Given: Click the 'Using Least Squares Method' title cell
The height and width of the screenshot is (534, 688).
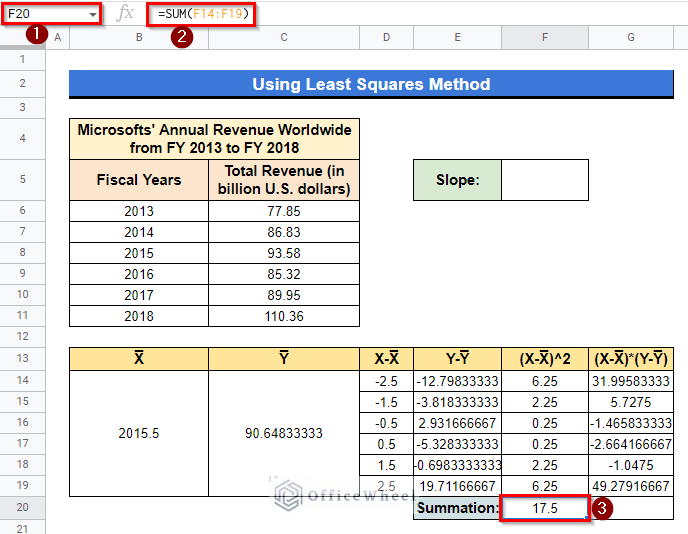Looking at the screenshot, I should point(371,84).
